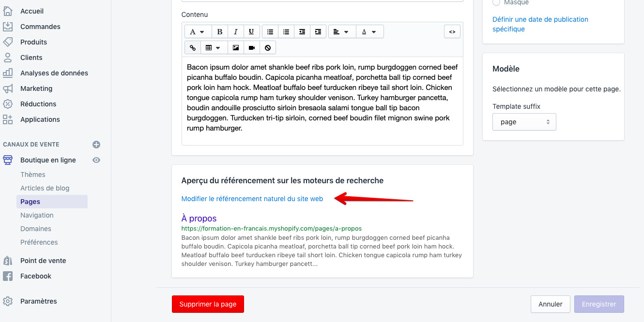Open the text alignment dropdown
This screenshot has width=644, height=322.
click(x=342, y=32)
